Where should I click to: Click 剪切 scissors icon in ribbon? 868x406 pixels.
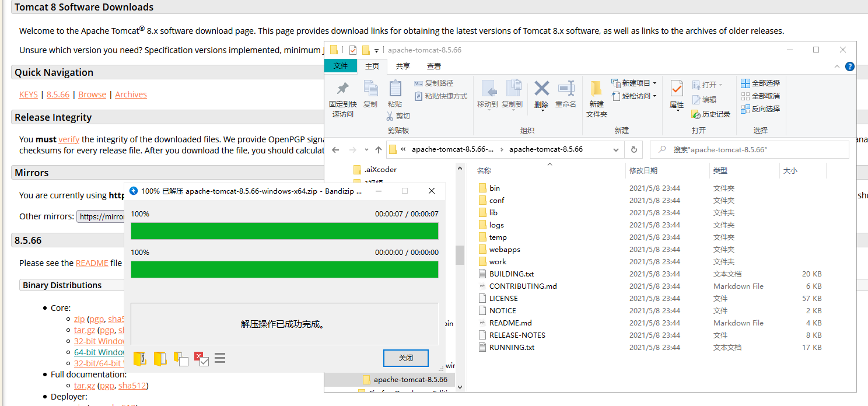pos(398,116)
